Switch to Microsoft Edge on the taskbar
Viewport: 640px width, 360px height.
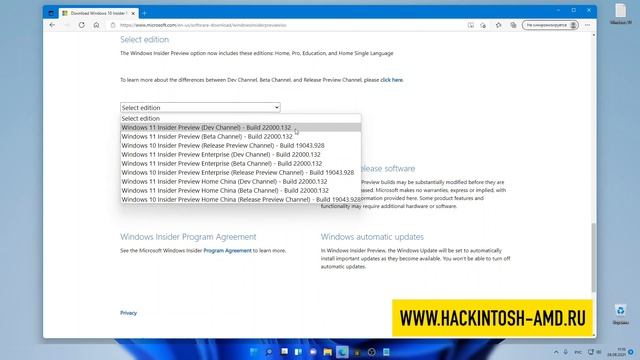[x=342, y=352]
